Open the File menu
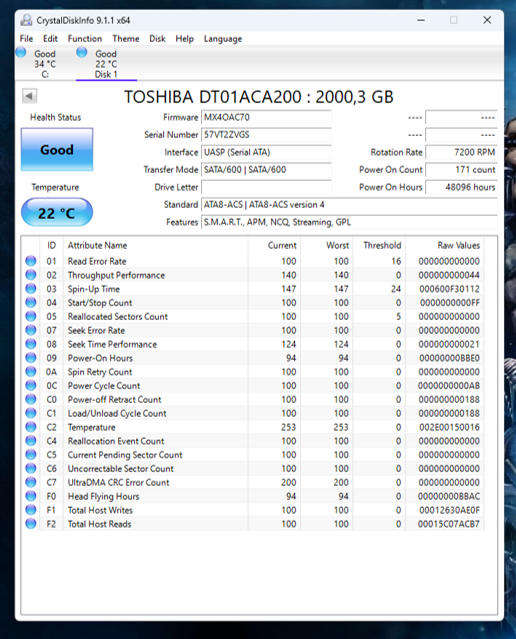This screenshot has width=516, height=639. click(26, 39)
